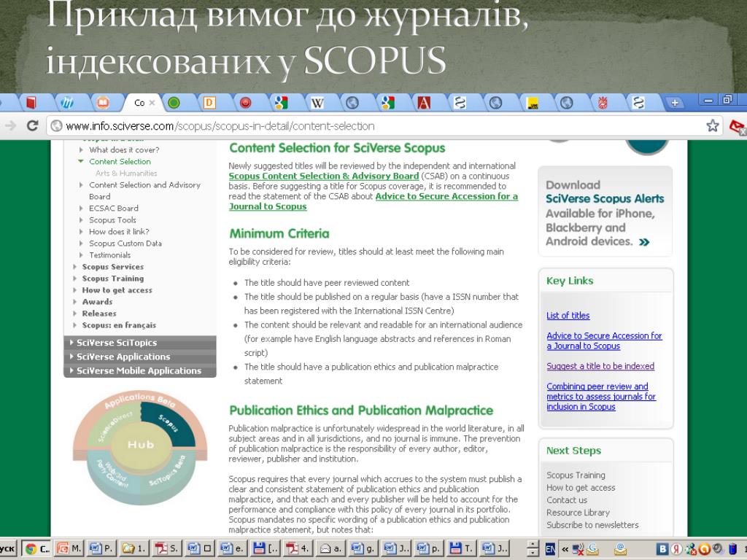Open 'Resource Library' under Next Steps

click(578, 513)
